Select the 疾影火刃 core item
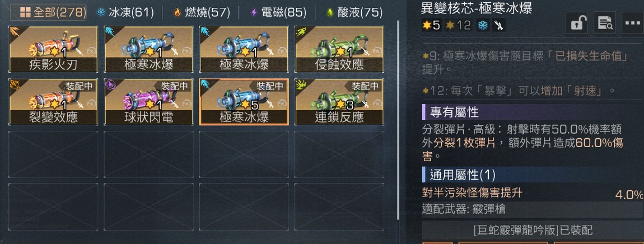The image size is (644, 244). pos(53,49)
